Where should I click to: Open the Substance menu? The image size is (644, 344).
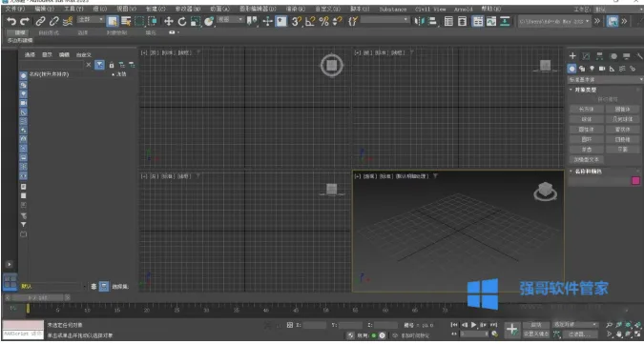[393, 9]
